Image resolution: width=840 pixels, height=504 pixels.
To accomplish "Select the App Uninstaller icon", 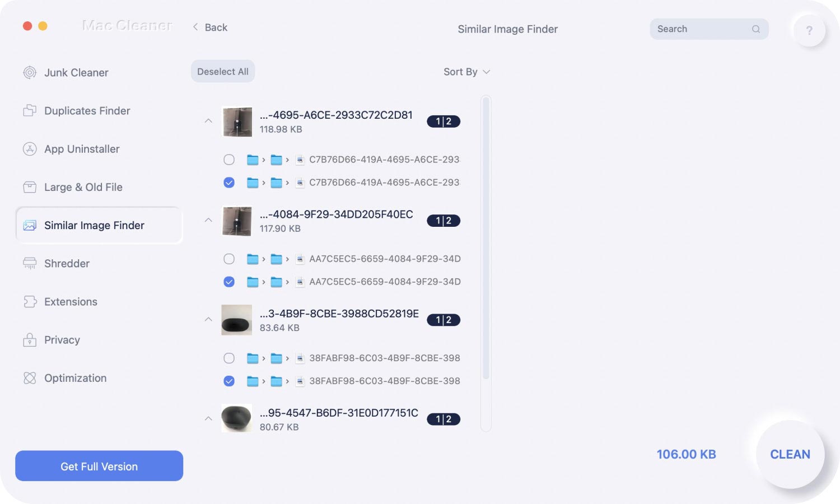I will click(30, 149).
